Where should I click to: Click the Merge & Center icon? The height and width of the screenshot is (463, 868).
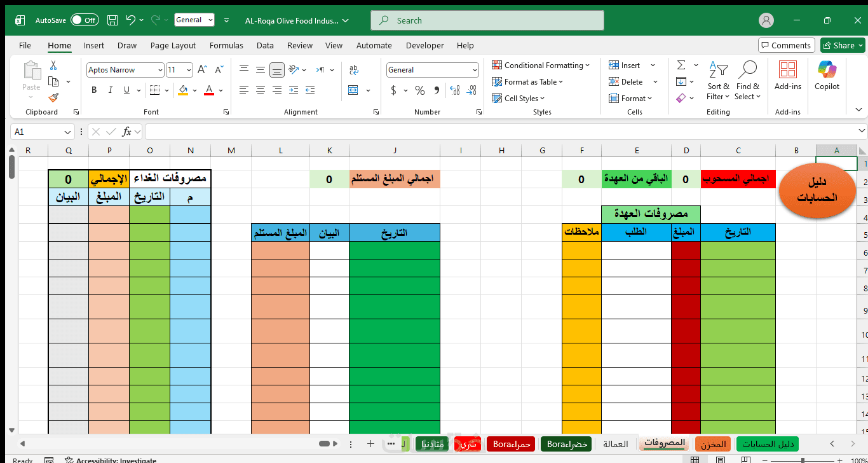point(354,90)
